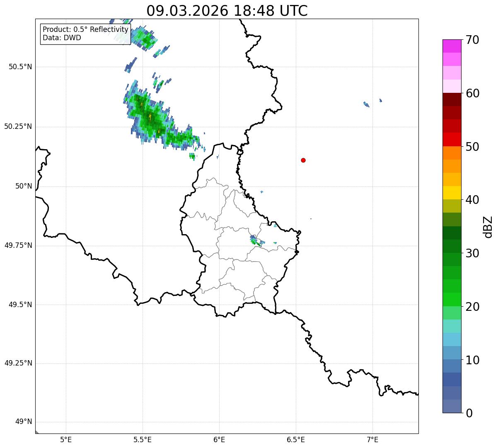The width and height of the screenshot is (498, 448).
Task: Click the 7°E longitude label
Action: tap(373, 439)
